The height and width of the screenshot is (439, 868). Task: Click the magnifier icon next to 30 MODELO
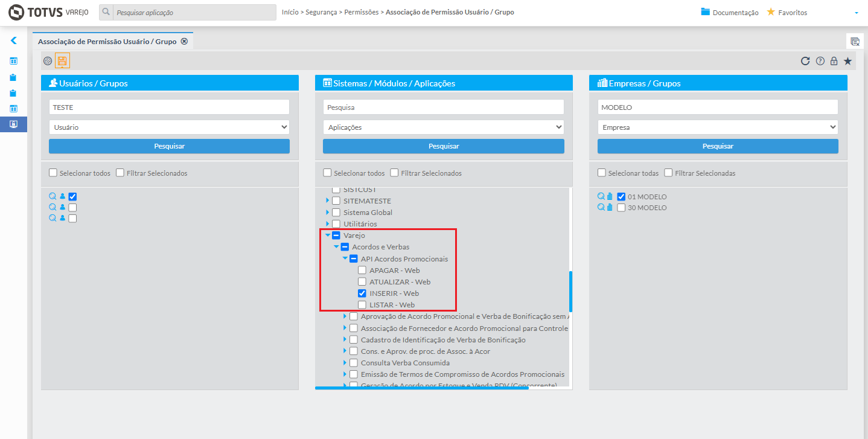point(601,207)
